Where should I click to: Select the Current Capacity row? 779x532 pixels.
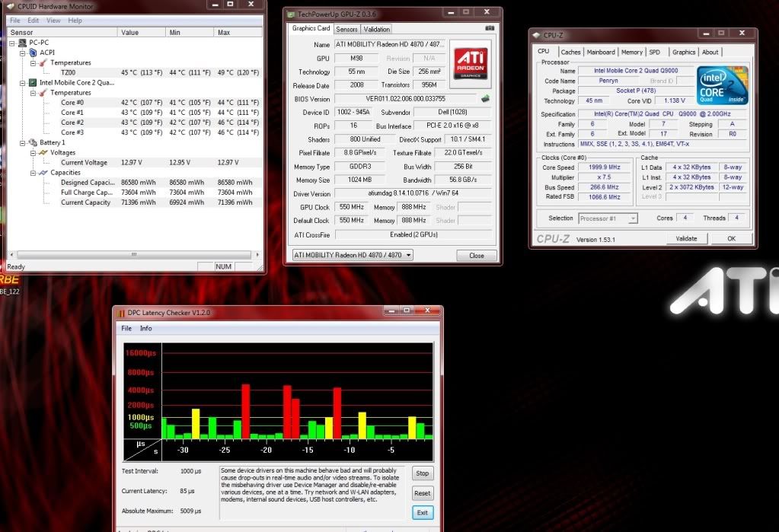pyautogui.click(x=160, y=202)
